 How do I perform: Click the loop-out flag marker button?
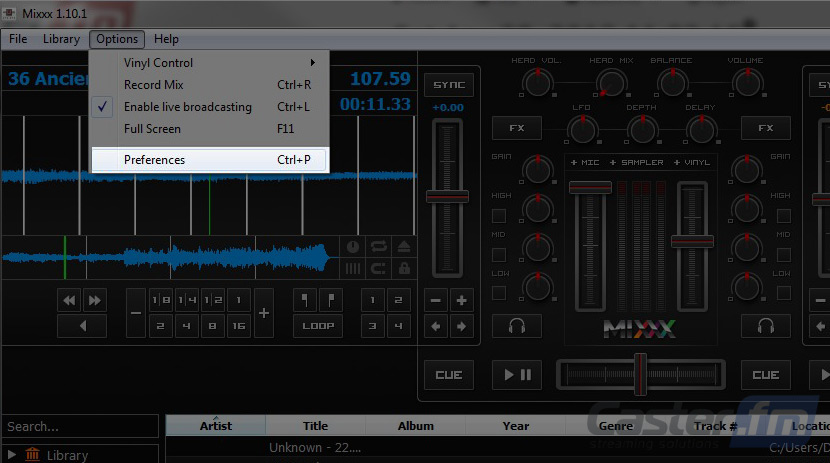click(x=331, y=300)
